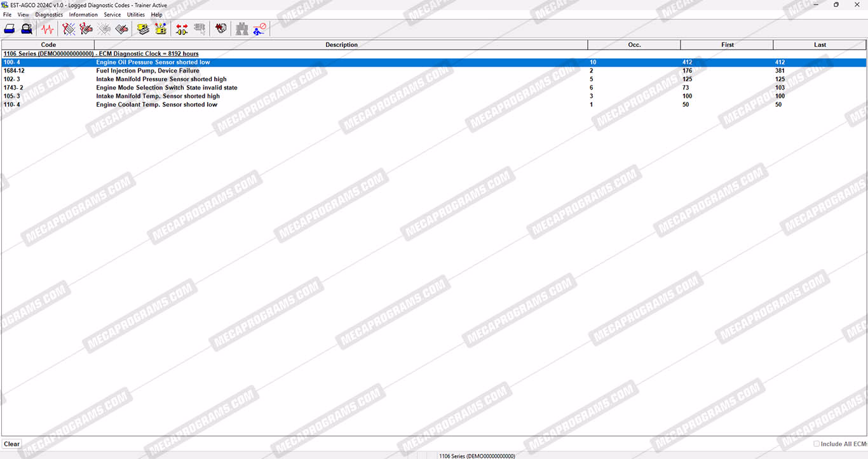Sort by the Occ. column header

point(634,45)
